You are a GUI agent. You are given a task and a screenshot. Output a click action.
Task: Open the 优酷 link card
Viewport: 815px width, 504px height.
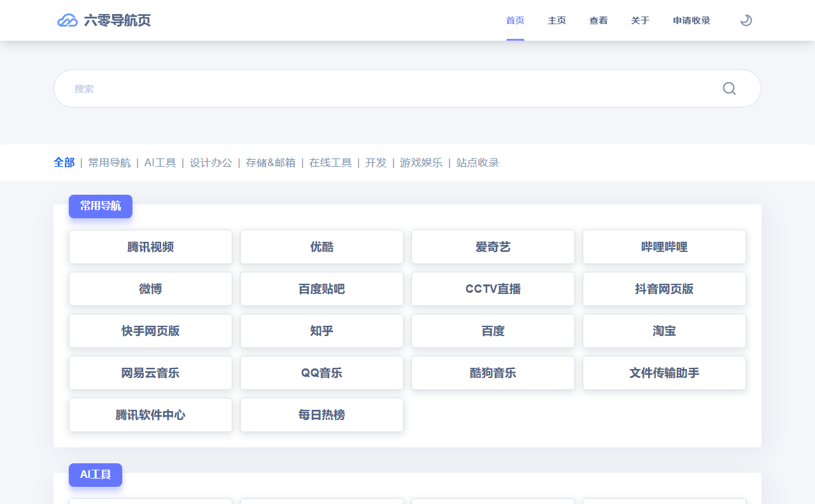point(322,247)
